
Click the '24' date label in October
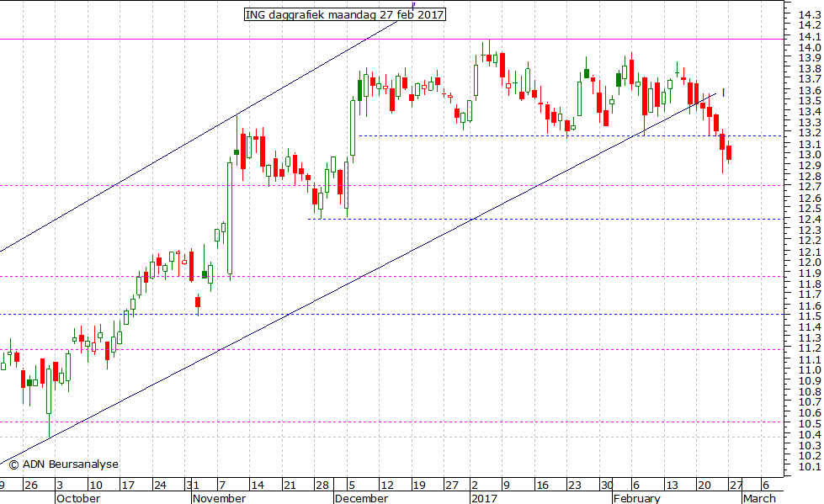(160, 485)
